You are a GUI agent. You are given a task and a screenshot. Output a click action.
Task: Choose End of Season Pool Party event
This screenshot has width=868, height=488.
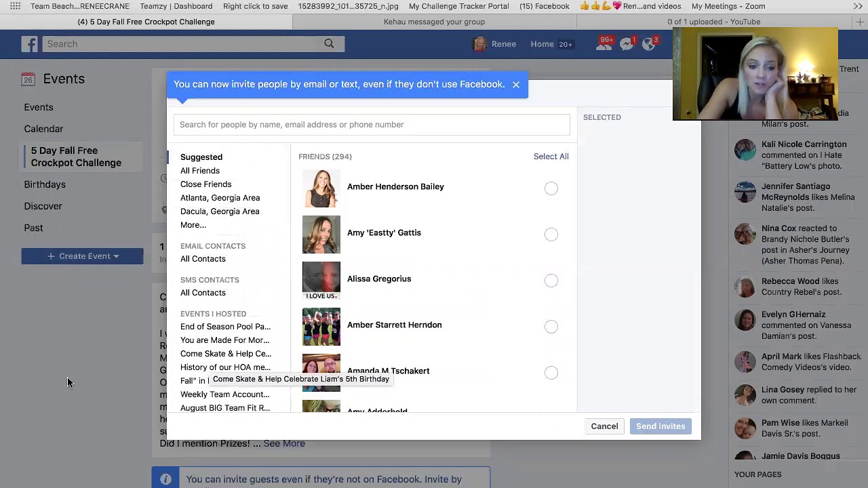click(x=225, y=327)
